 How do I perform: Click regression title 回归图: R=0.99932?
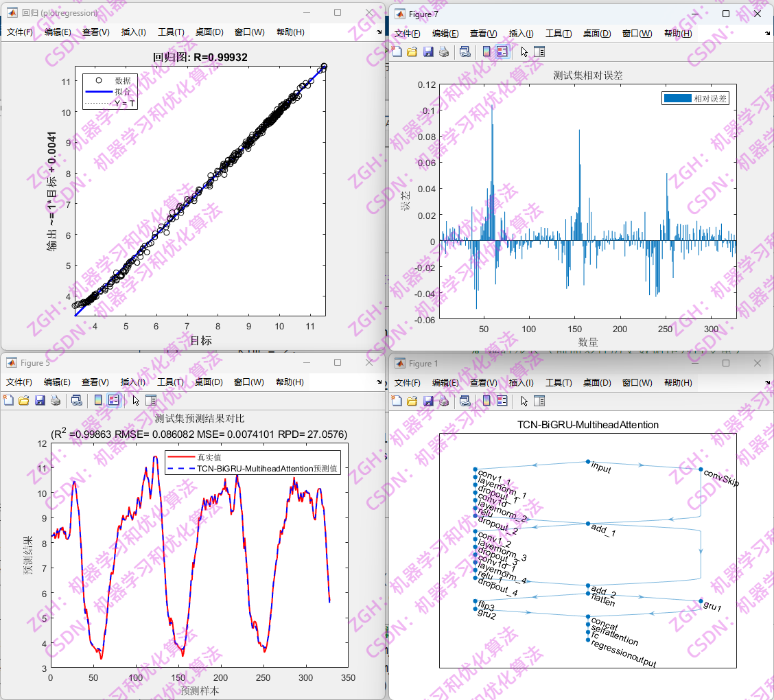(200, 57)
